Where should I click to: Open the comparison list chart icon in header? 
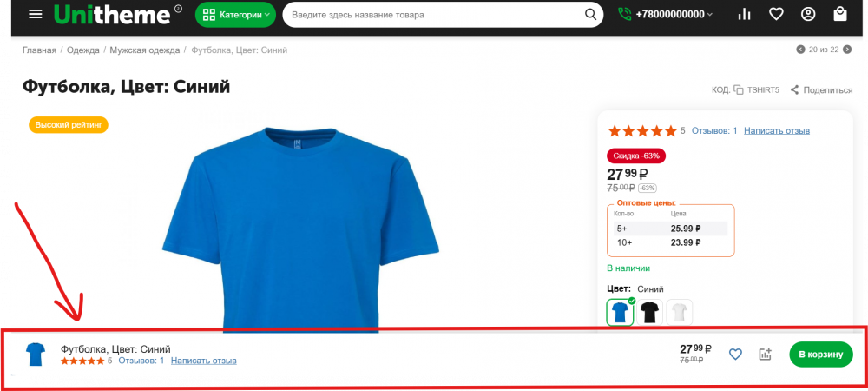pos(744,15)
